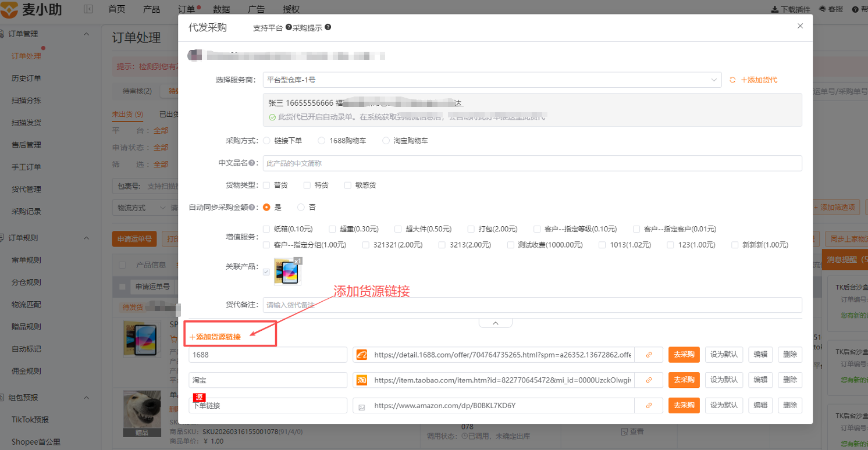Viewport: 868px width, 450px height.
Task: Open 数据 in the top navigation
Action: tap(222, 9)
